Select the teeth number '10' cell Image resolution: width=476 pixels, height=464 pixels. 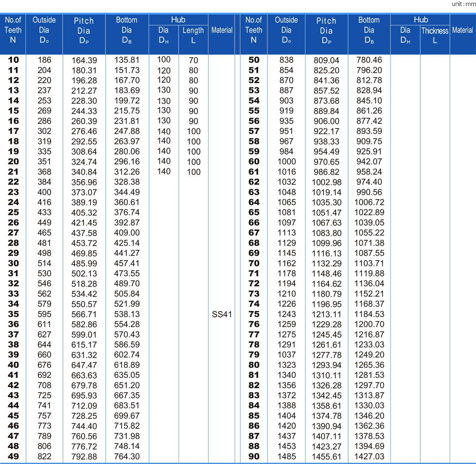pos(13,60)
